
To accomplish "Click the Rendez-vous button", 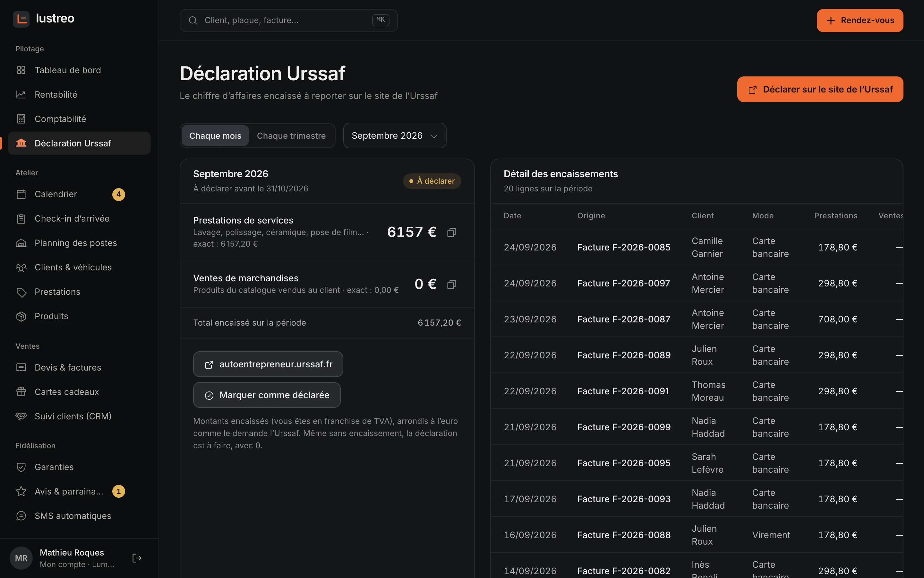I will click(860, 21).
